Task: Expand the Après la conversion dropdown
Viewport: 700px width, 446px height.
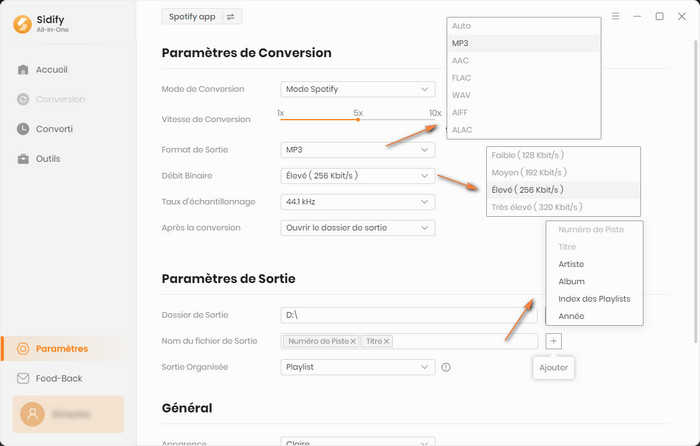Action: (x=358, y=227)
